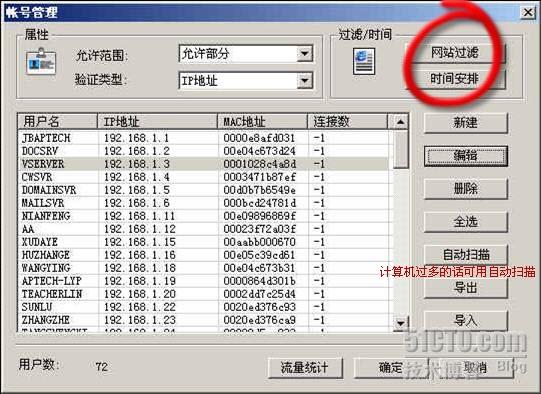Select the AA user row
541x394 pixels.
coord(204,229)
